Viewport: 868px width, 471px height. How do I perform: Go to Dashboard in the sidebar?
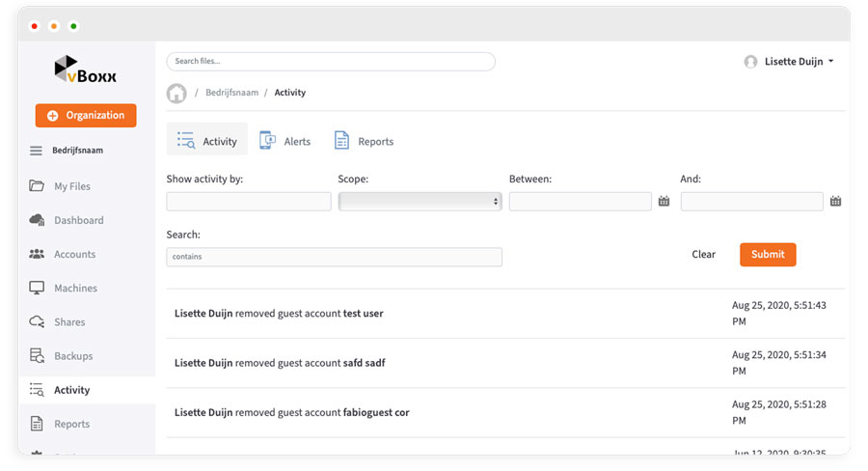(78, 220)
